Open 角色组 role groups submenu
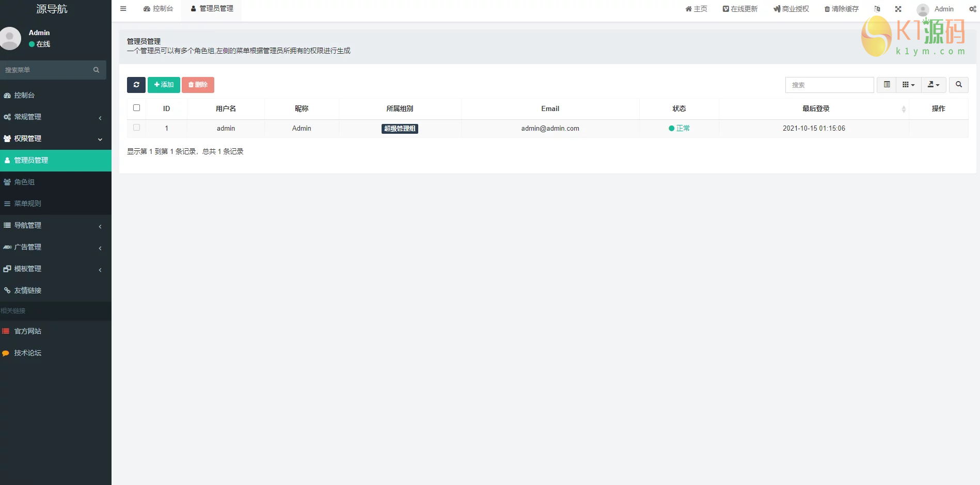Viewport: 980px width, 485px height. 56,182
